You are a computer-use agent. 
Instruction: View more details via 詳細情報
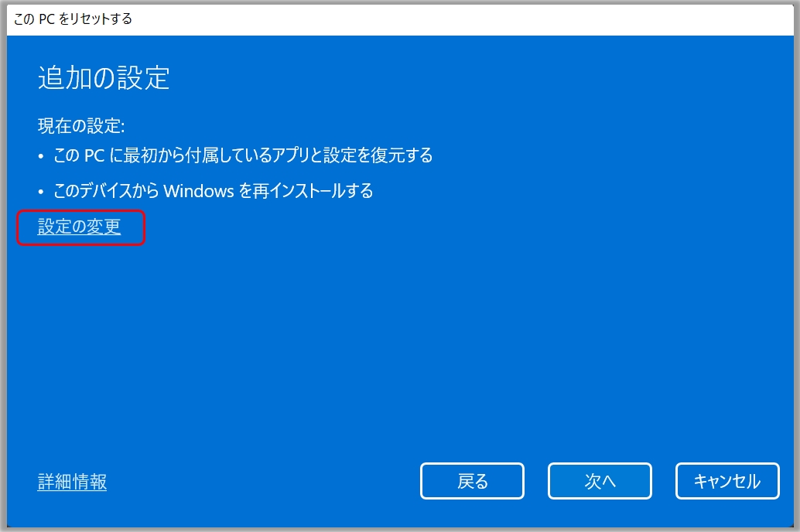tap(72, 482)
